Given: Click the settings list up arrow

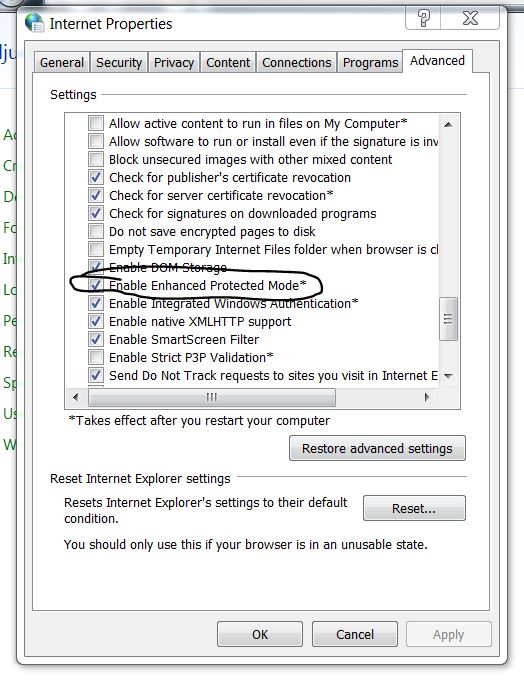Looking at the screenshot, I should [x=448, y=125].
